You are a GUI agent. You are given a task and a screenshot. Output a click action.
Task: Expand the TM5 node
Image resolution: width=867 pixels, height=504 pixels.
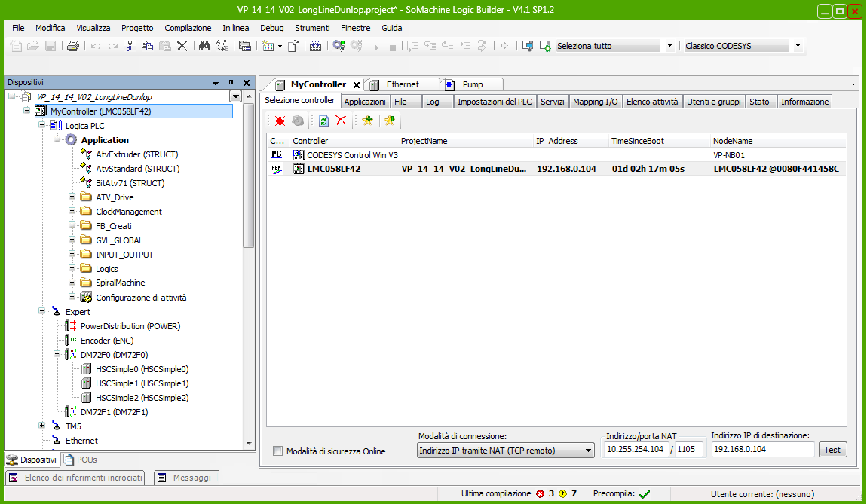pyautogui.click(x=42, y=426)
